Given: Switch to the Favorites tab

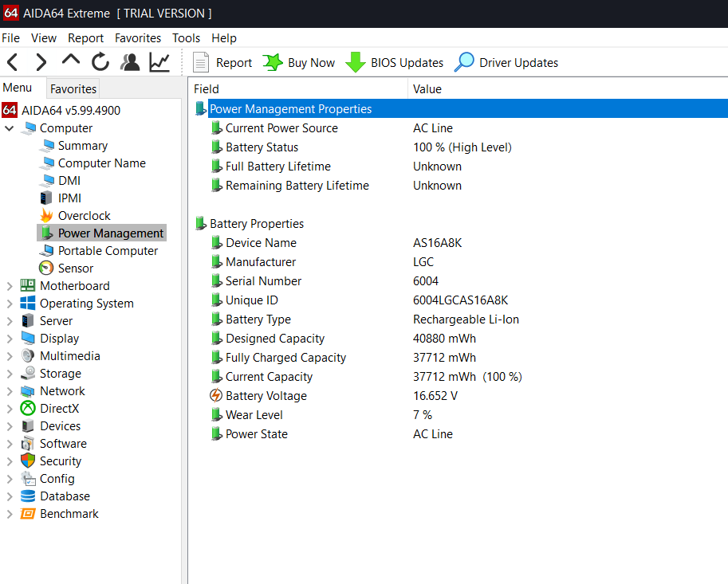Looking at the screenshot, I should click(x=73, y=88).
